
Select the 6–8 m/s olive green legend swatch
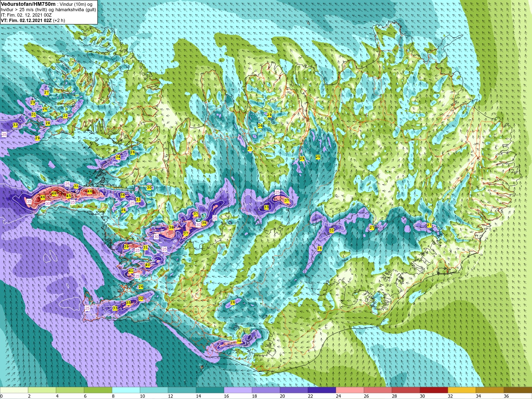point(98,390)
